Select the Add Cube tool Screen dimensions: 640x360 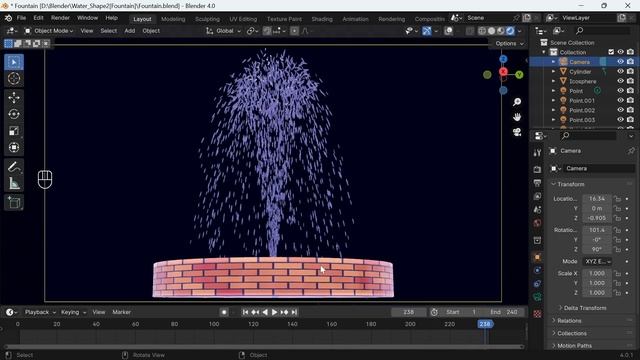14,203
